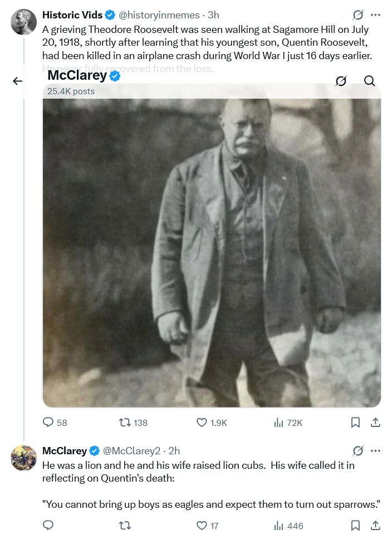This screenshot has width=392, height=539.
Task: Enlarge the Theodore Roosevelt photograph
Action: (212, 251)
